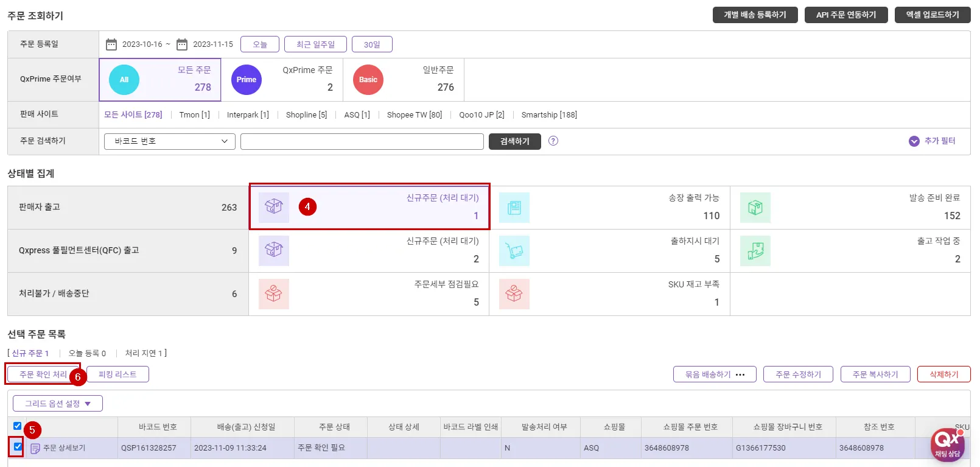Set date range to 오늘
980x467 pixels.
click(x=260, y=44)
